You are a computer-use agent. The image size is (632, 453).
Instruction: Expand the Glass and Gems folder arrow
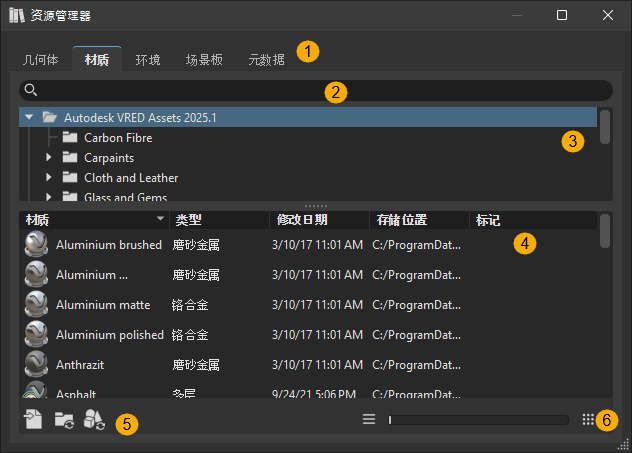[x=49, y=197]
